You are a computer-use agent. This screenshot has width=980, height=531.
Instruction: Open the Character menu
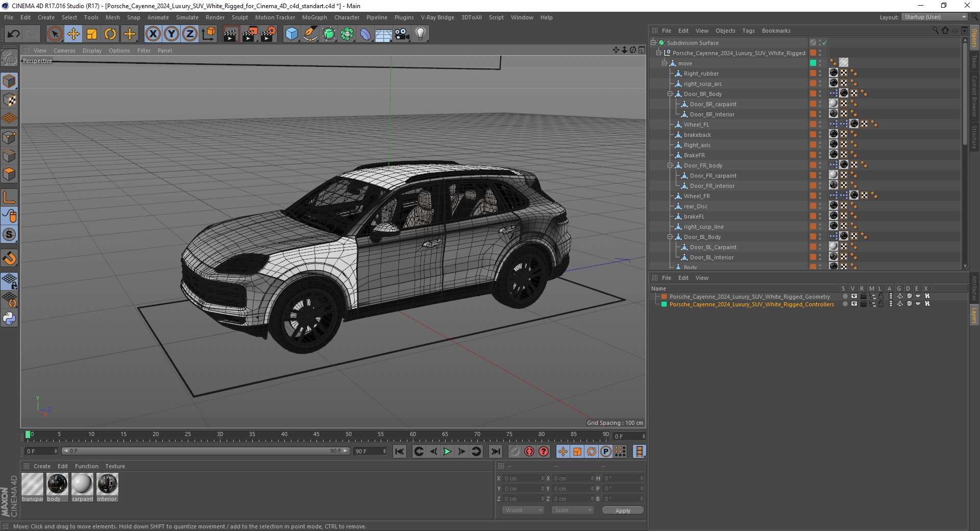[347, 17]
